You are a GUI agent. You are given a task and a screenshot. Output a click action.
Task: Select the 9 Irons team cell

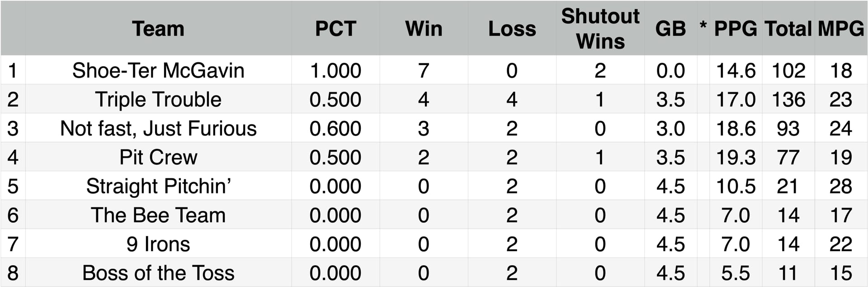click(158, 244)
